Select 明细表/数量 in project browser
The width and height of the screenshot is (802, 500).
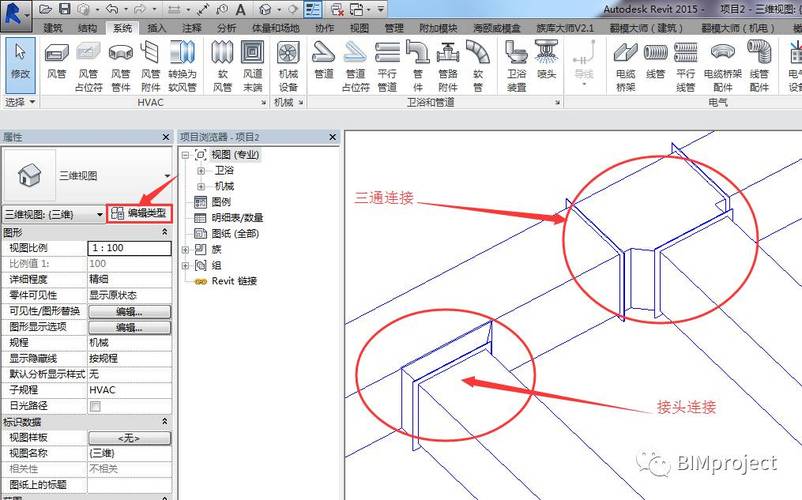click(x=237, y=218)
